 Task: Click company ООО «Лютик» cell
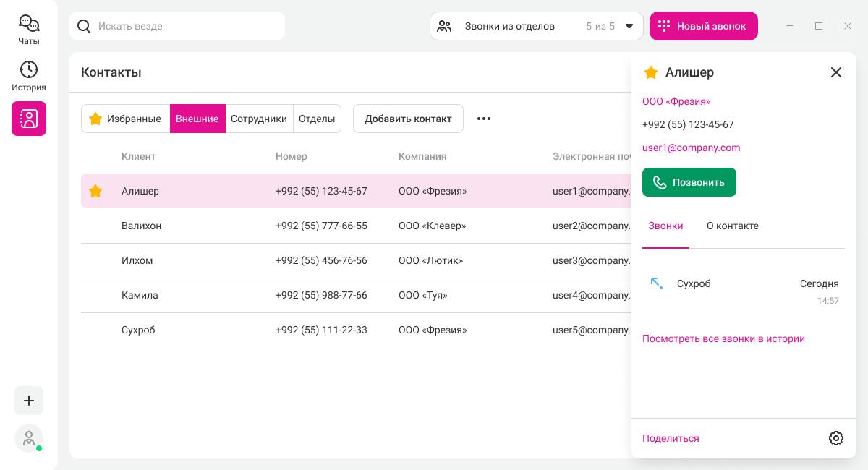point(430,260)
